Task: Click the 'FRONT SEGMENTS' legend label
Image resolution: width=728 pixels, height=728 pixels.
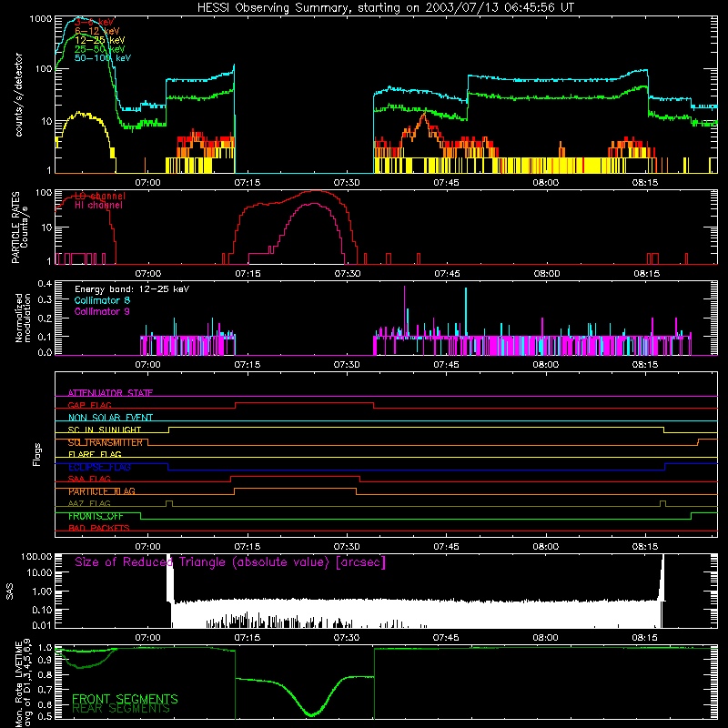Action: (125, 699)
